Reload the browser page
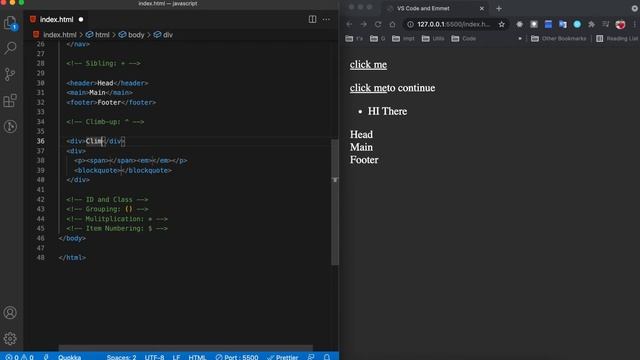Viewport: 640px width, 360px height. (x=378, y=24)
